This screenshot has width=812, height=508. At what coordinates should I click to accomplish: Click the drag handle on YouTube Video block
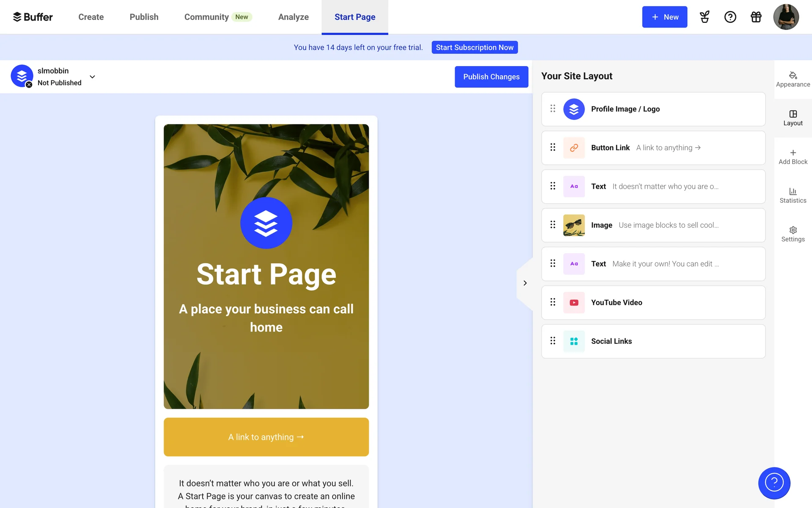[x=552, y=302]
